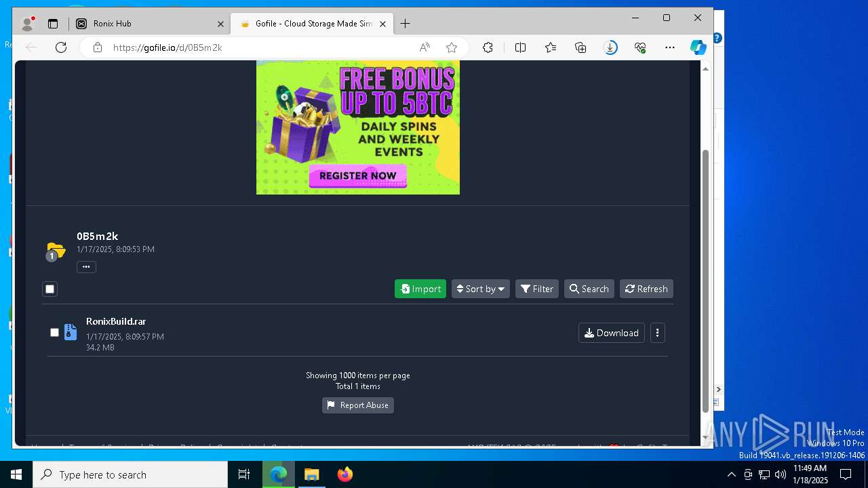Open Task View on the taskbar
The image size is (868, 488).
244,474
